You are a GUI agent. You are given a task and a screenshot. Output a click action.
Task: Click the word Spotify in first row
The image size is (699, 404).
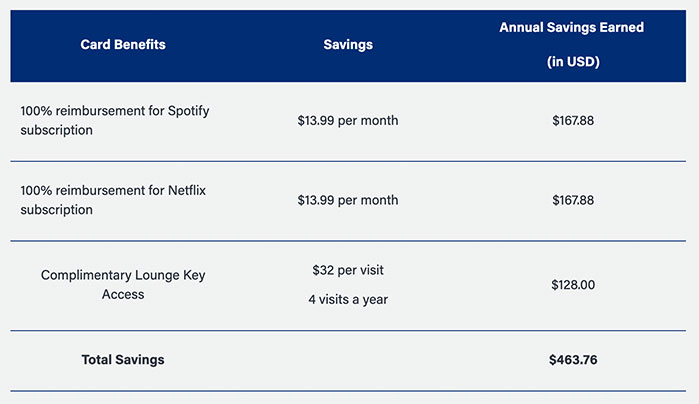(189, 111)
